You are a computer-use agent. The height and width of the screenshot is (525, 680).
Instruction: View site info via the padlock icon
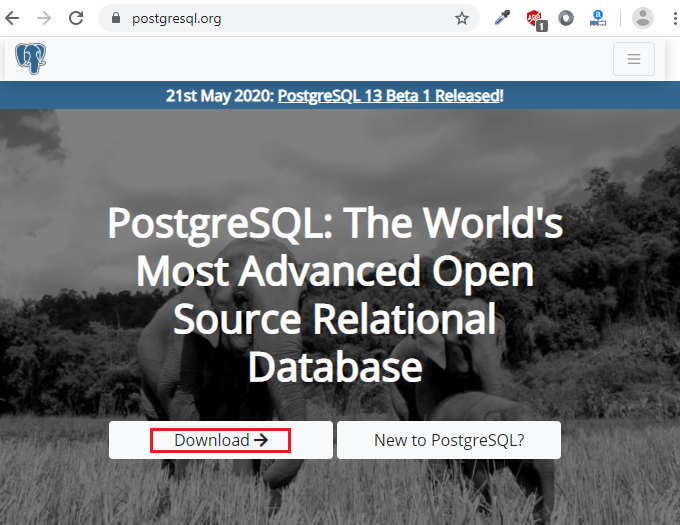pos(115,18)
